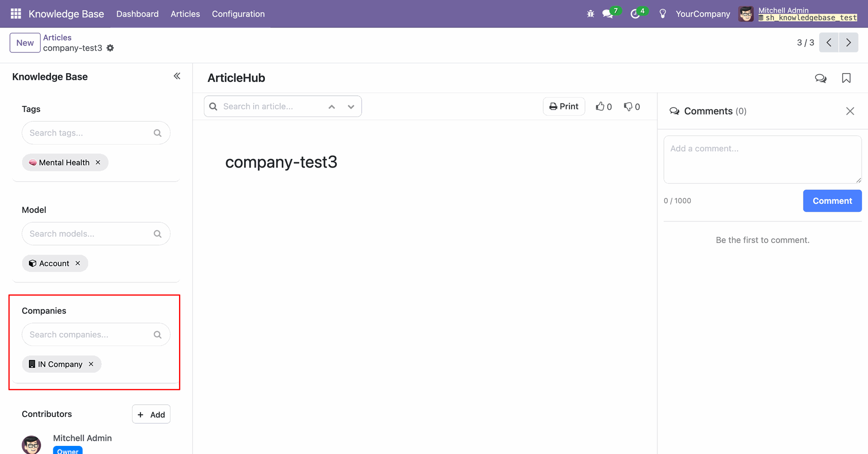Image resolution: width=868 pixels, height=454 pixels.
Task: Open the article settings gear
Action: coord(110,48)
